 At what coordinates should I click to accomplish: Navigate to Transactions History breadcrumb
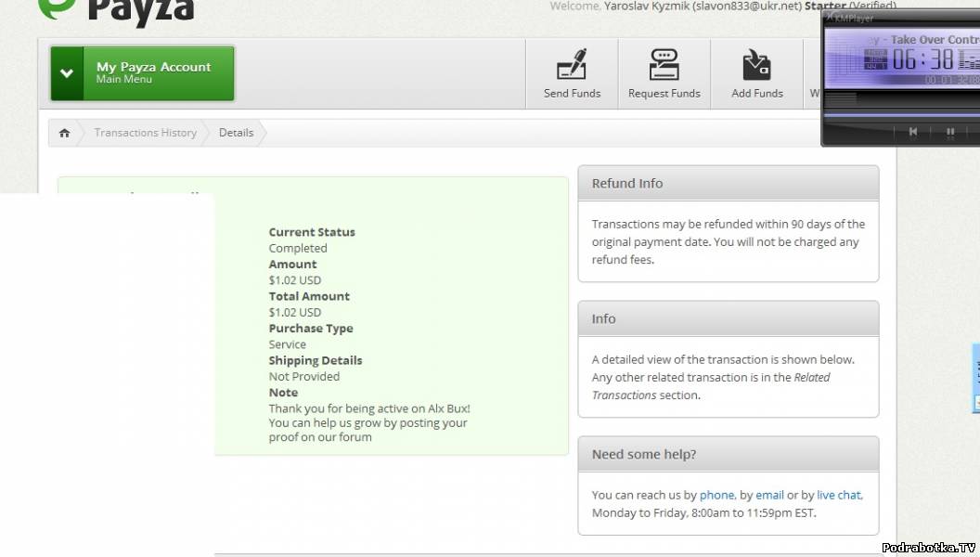(x=145, y=133)
